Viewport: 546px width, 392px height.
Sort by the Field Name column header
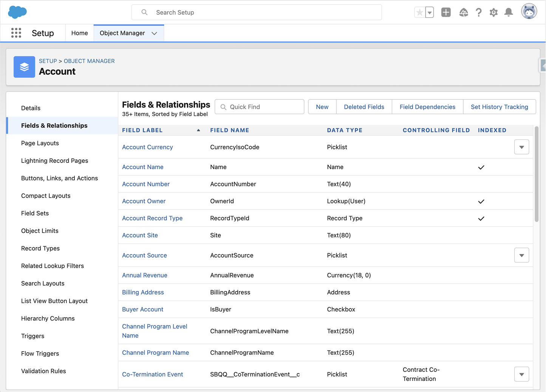230,130
